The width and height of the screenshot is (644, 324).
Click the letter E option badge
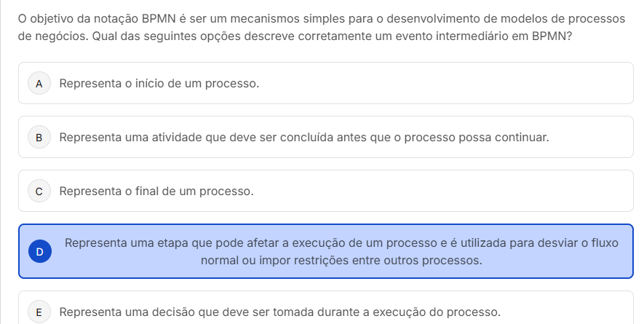click(x=39, y=312)
